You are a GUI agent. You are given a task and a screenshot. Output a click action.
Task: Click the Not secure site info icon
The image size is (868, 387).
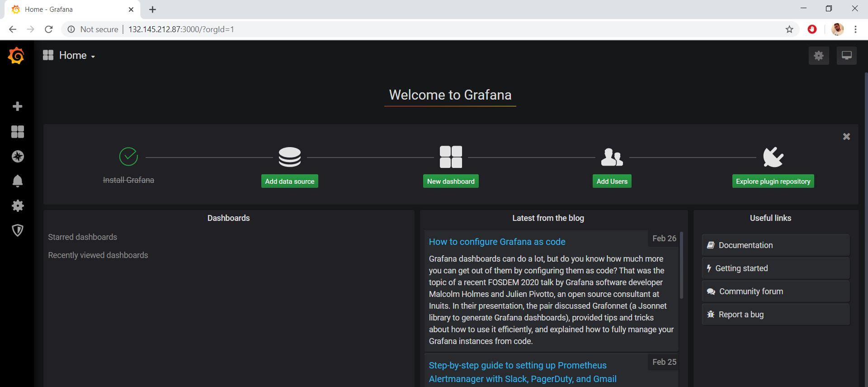click(71, 29)
